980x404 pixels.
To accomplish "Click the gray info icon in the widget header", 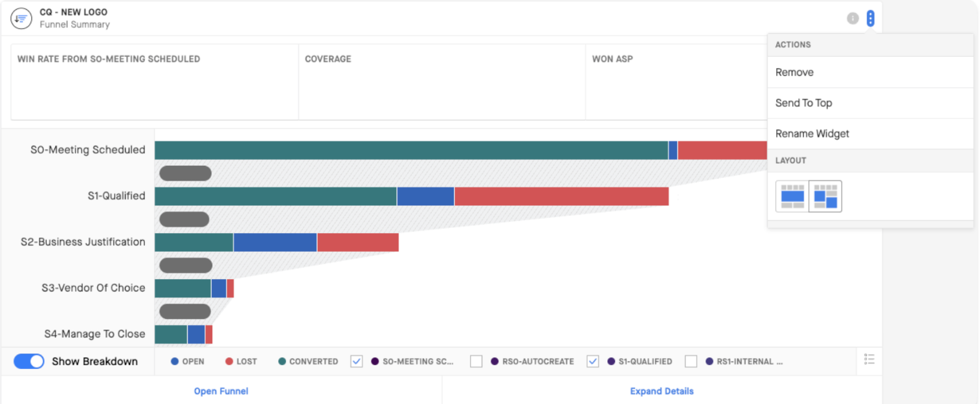I will pyautogui.click(x=852, y=18).
